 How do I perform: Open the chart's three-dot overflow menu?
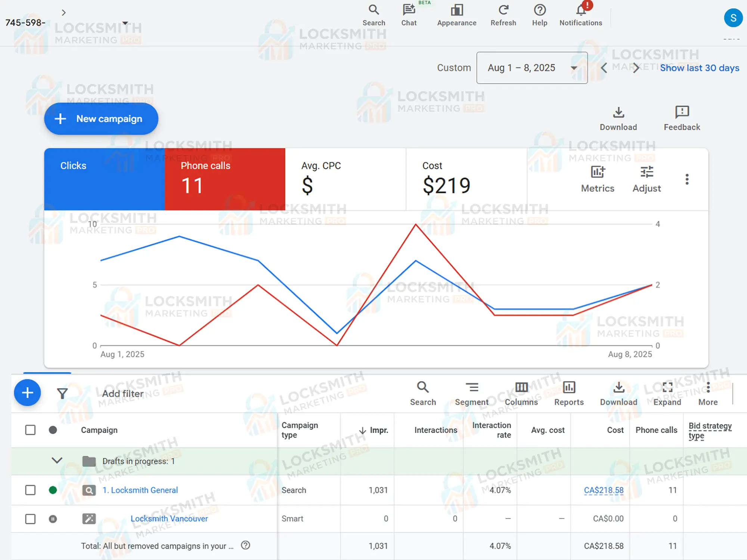click(x=686, y=179)
